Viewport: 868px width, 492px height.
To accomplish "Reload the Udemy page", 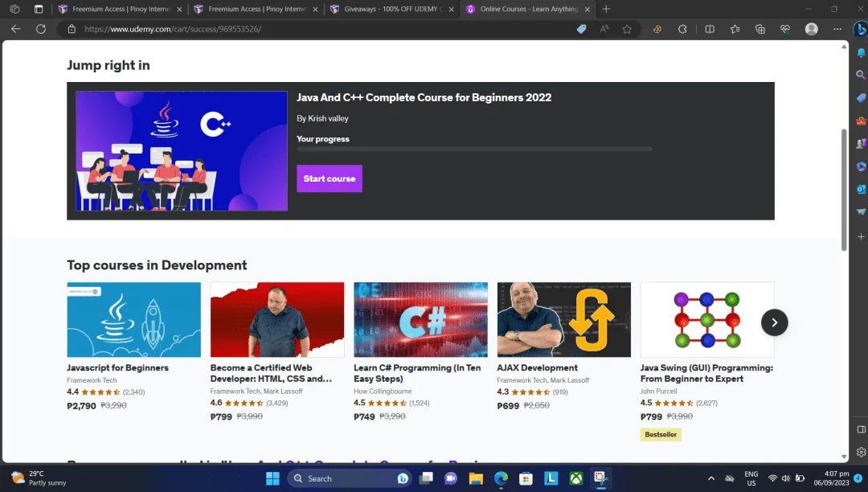I will click(41, 29).
